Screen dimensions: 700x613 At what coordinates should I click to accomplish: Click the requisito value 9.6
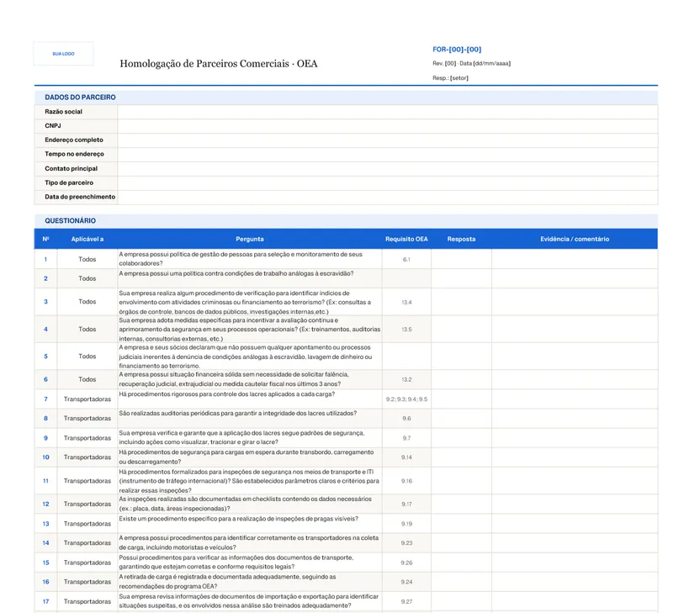406,419
